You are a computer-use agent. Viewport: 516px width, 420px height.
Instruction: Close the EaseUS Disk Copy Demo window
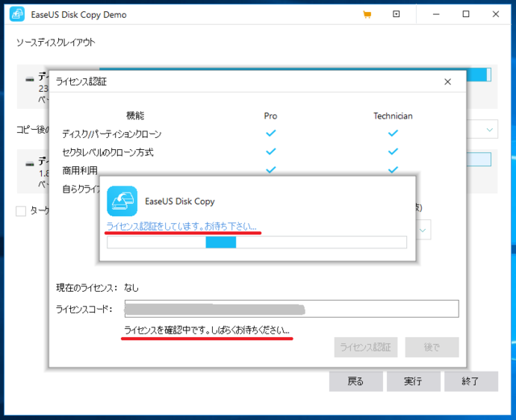(496, 15)
